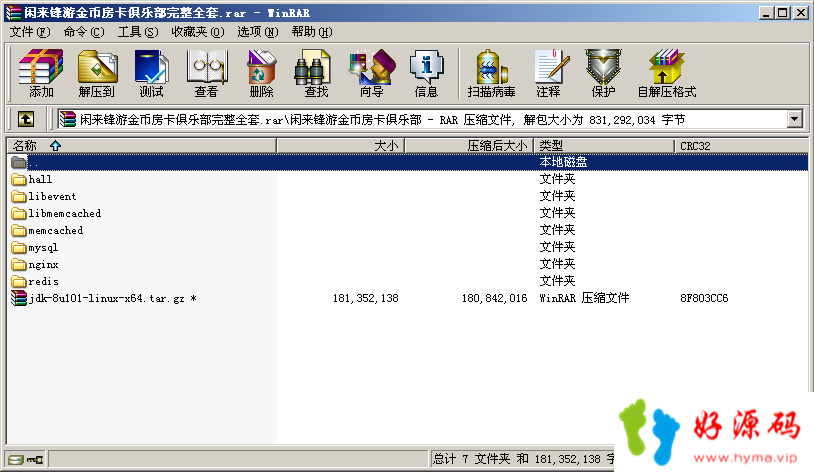The width and height of the screenshot is (814, 472).
Task: Open the Tools (工具) menu
Action: click(x=138, y=32)
